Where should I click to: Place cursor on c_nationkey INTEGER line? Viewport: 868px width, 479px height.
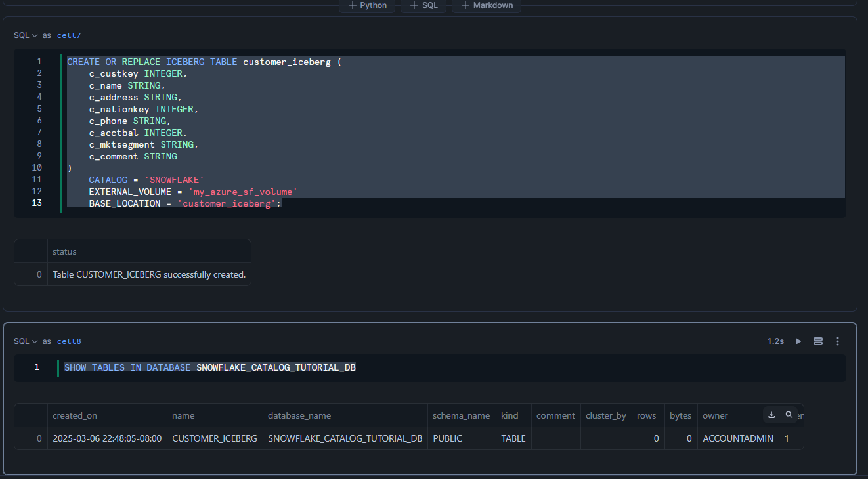pyautogui.click(x=144, y=109)
